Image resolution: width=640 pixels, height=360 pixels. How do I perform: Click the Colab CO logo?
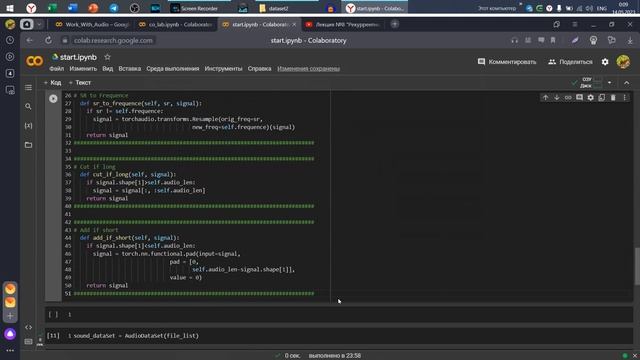pyautogui.click(x=35, y=62)
